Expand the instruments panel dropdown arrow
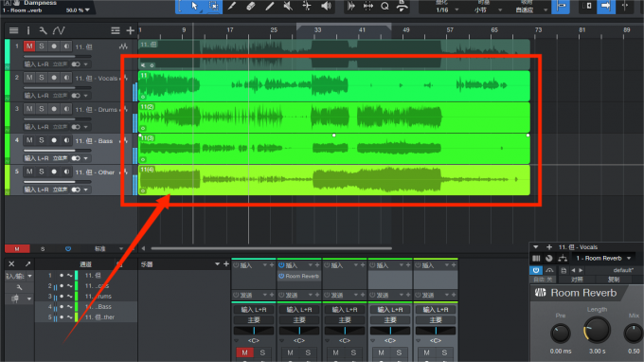The image size is (644, 362). pos(217,264)
